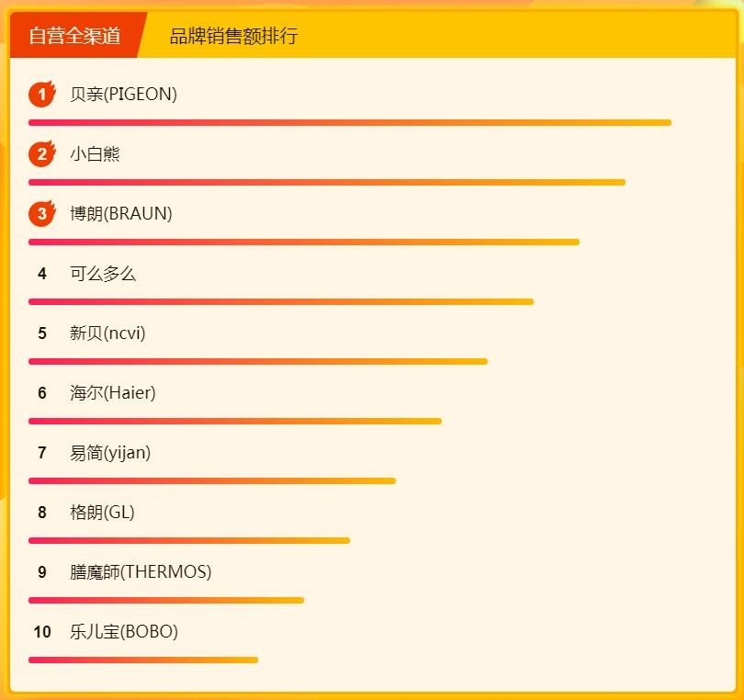Image resolution: width=744 pixels, height=700 pixels.
Task: Click the sales bar under 贝亲(PIGEON)
Action: pos(349,122)
